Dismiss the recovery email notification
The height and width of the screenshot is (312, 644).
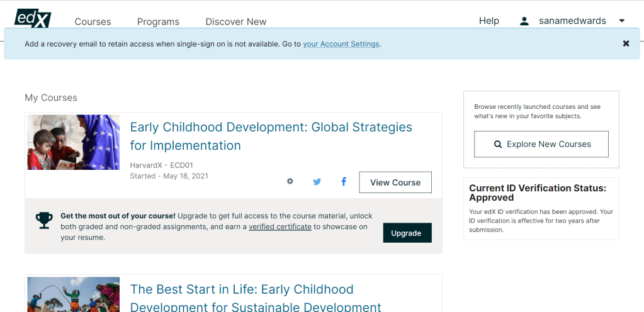[x=626, y=43]
